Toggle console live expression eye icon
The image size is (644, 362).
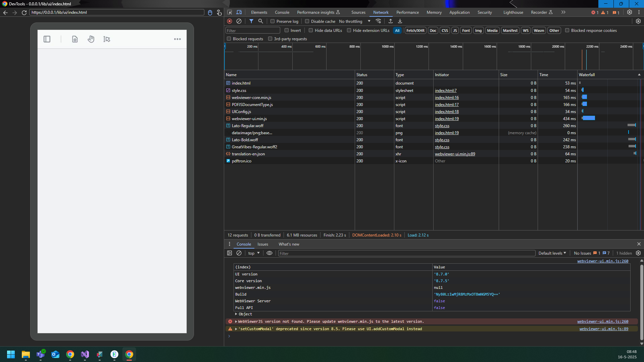pyautogui.click(x=269, y=253)
